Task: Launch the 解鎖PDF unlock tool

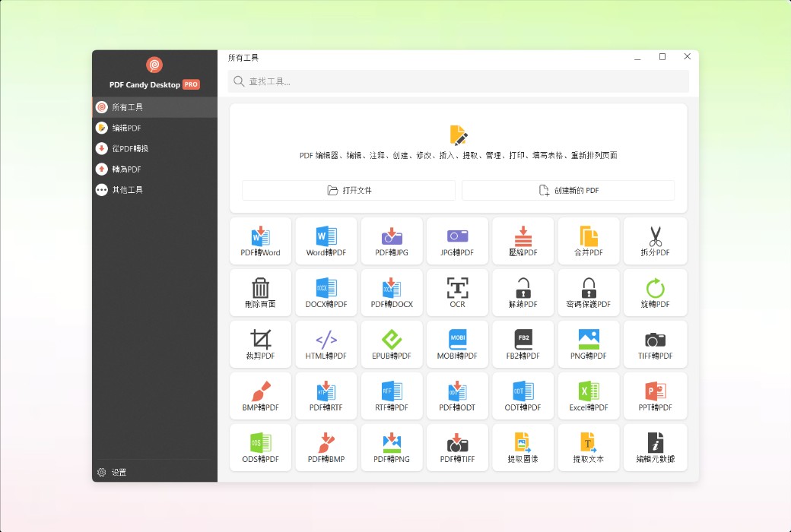Action: [x=523, y=293]
